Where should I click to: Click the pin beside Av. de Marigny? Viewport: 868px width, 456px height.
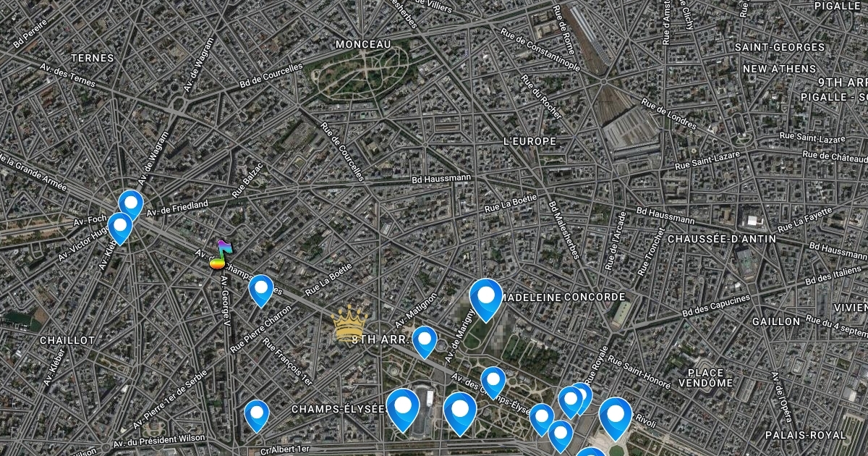point(493,383)
